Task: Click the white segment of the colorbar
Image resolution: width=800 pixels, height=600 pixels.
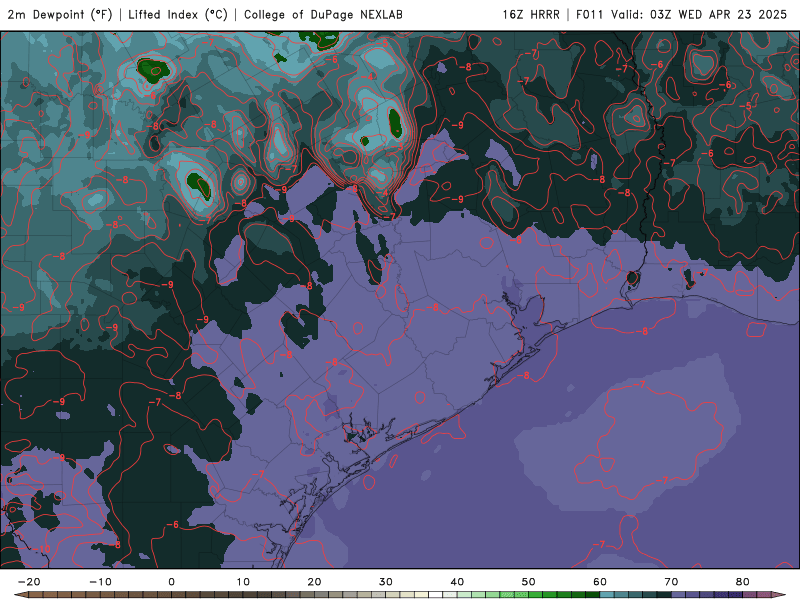Action: (435, 595)
